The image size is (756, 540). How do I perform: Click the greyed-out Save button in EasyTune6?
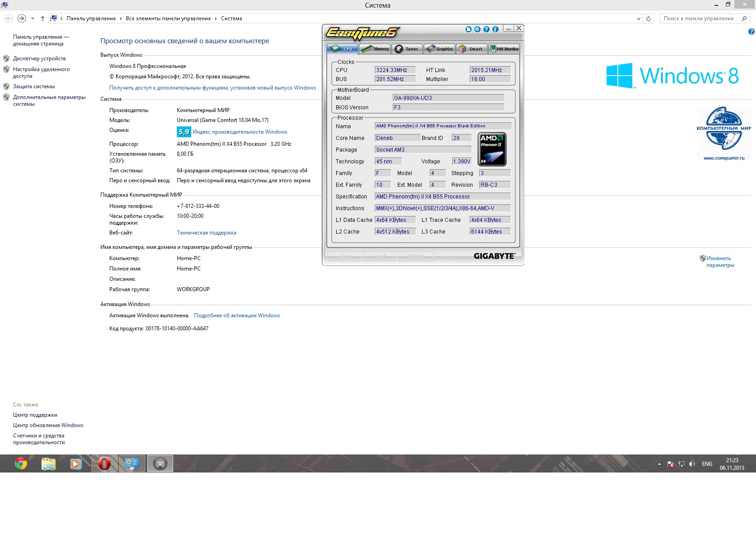345,256
